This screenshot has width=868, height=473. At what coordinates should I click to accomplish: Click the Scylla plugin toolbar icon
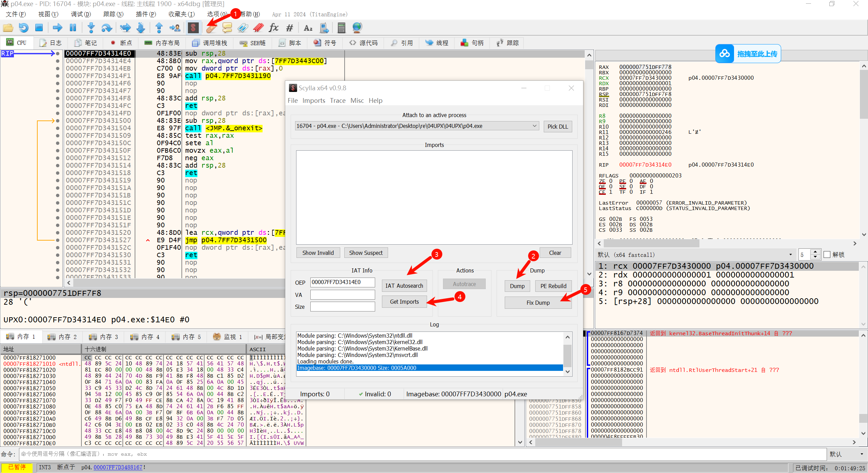[x=193, y=28]
